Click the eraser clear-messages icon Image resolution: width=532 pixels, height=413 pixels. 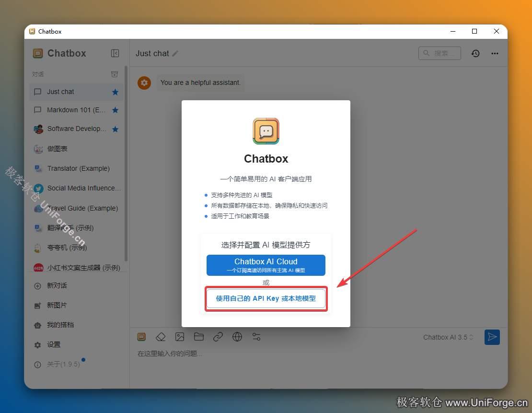click(x=161, y=337)
